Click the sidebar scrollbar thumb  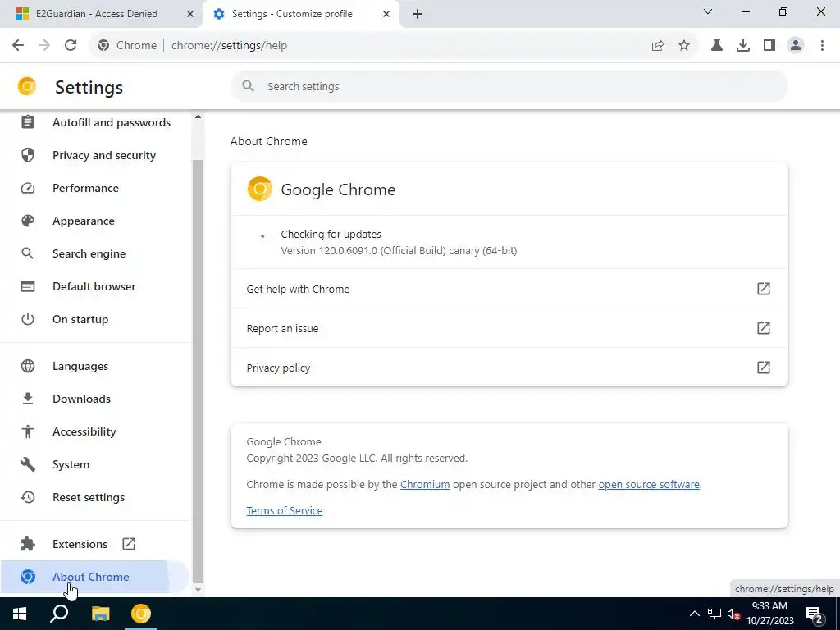point(198,371)
